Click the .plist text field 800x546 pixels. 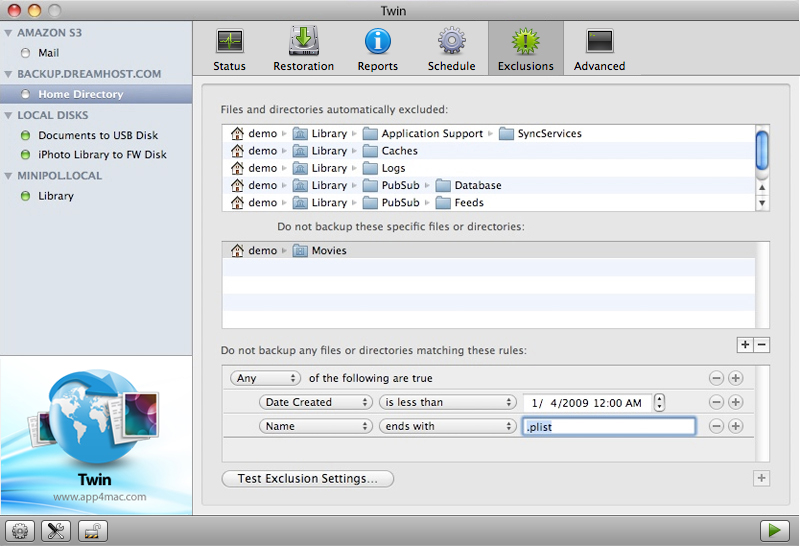(609, 427)
